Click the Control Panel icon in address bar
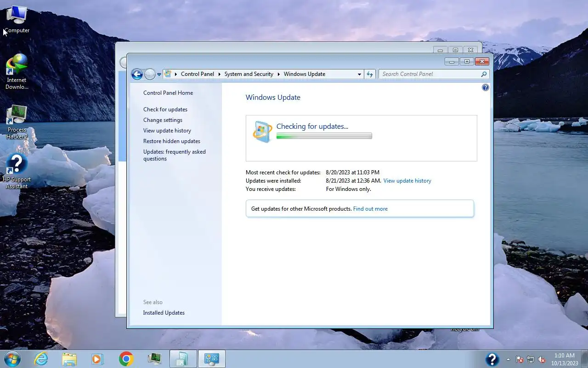The height and width of the screenshot is (368, 588). pos(168,74)
